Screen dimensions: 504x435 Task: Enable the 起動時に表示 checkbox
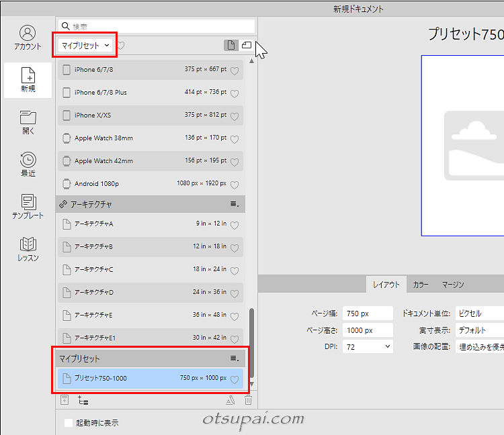click(68, 423)
